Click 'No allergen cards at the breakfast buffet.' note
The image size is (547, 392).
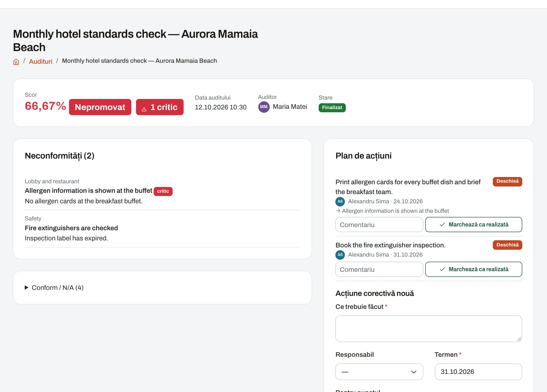(84, 201)
